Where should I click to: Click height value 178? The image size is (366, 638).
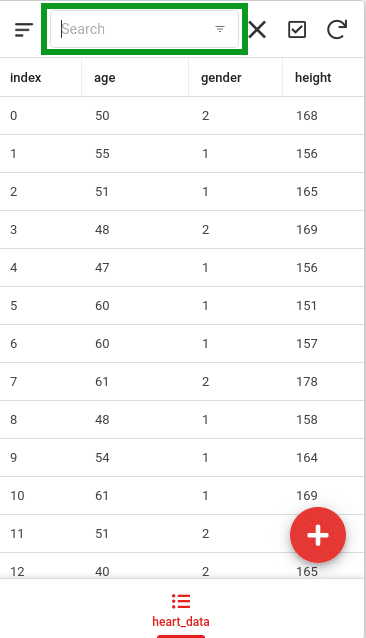click(307, 382)
